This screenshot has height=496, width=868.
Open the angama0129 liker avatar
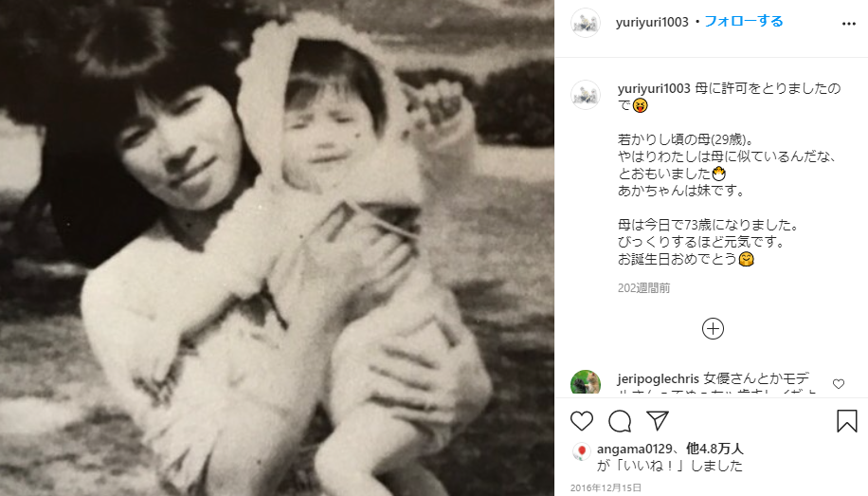[581, 451]
